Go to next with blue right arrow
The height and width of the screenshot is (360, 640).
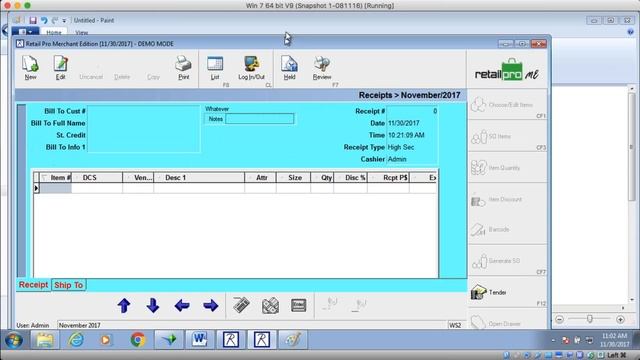coord(211,305)
